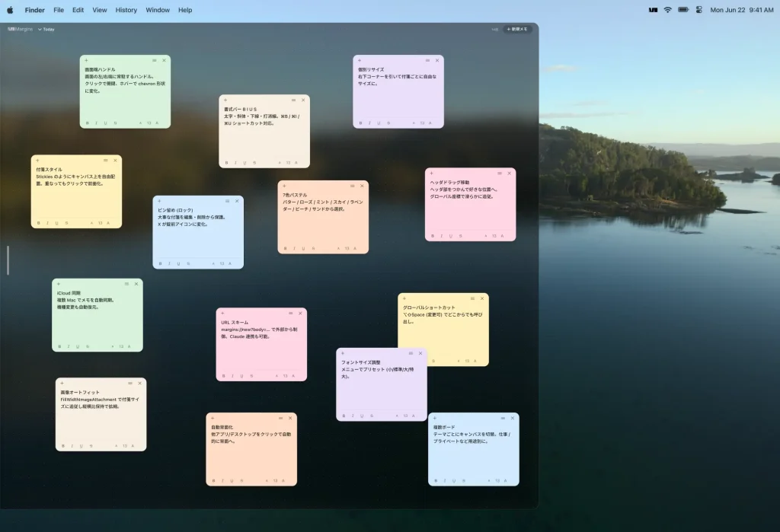Click the menu icon on the フォントサイズ調整 note

pyautogui.click(x=411, y=353)
